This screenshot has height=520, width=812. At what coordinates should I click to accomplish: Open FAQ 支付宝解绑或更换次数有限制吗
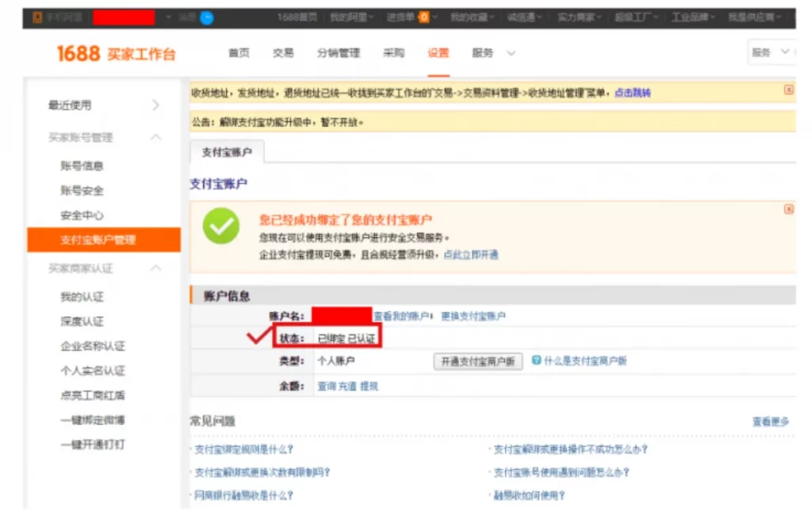[262, 472]
